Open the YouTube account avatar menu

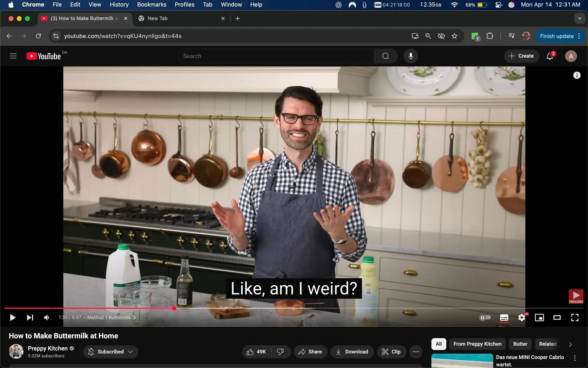click(x=571, y=56)
